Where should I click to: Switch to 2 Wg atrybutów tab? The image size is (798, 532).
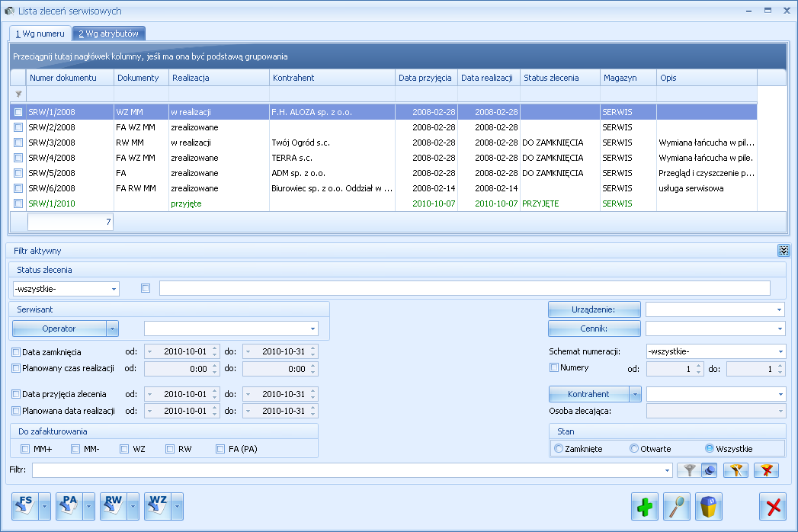coord(109,34)
